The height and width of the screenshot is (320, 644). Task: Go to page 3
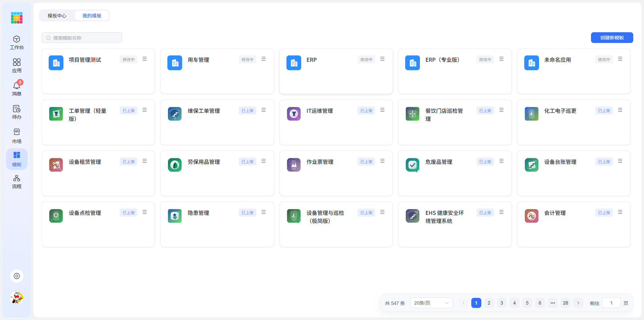click(502, 303)
